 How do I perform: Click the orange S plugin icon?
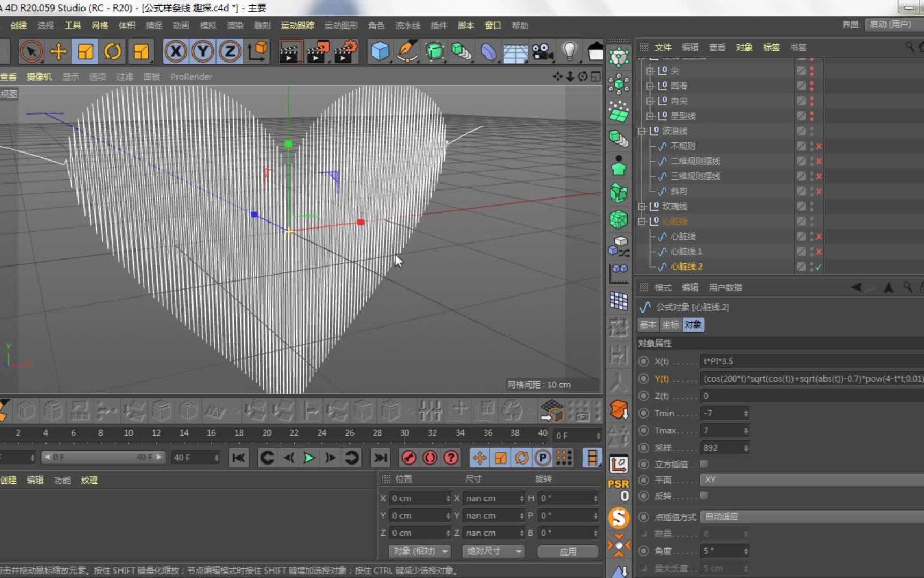tap(619, 518)
